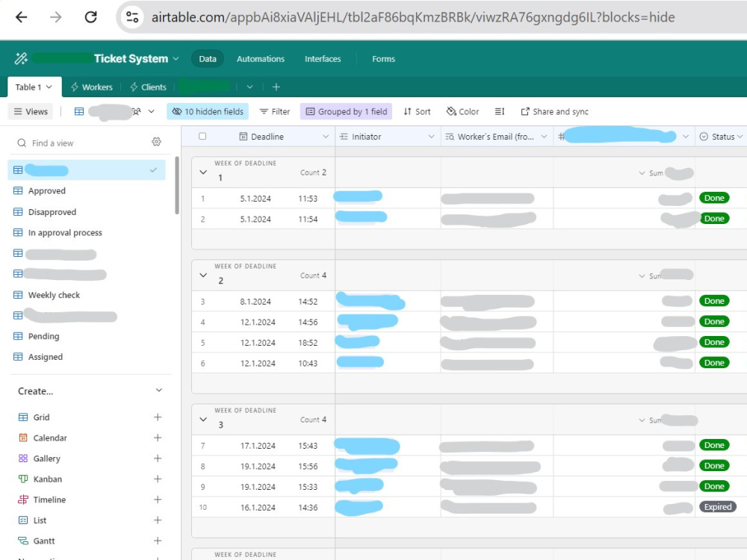The width and height of the screenshot is (747, 560).
Task: Select the In approval process view
Action: point(87,232)
